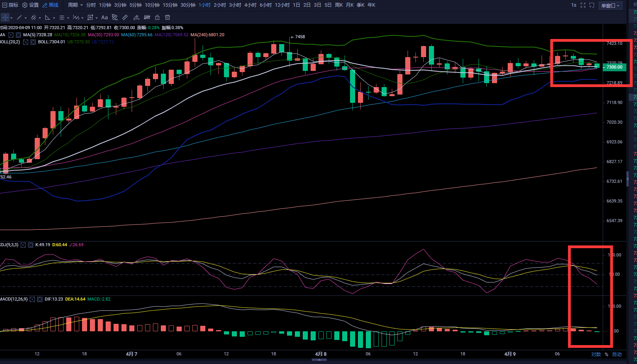
Task: Click the trash icon to delete drawings
Action: point(168,17)
